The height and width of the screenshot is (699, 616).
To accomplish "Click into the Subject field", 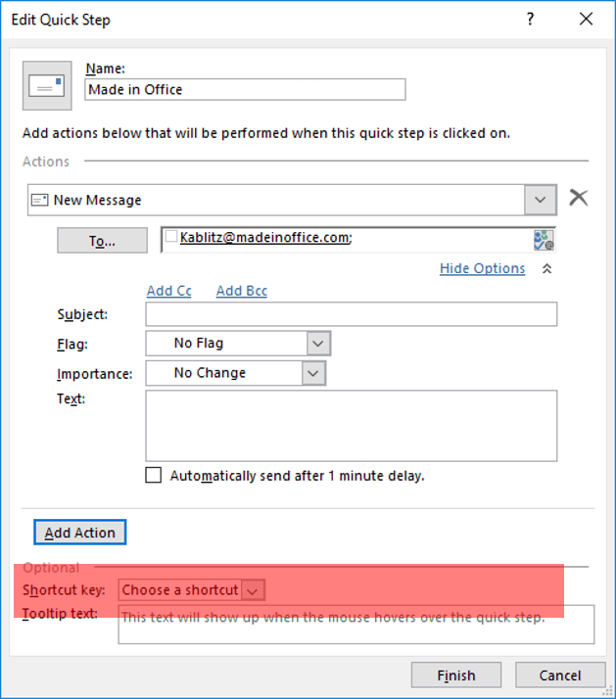I will pos(351,314).
